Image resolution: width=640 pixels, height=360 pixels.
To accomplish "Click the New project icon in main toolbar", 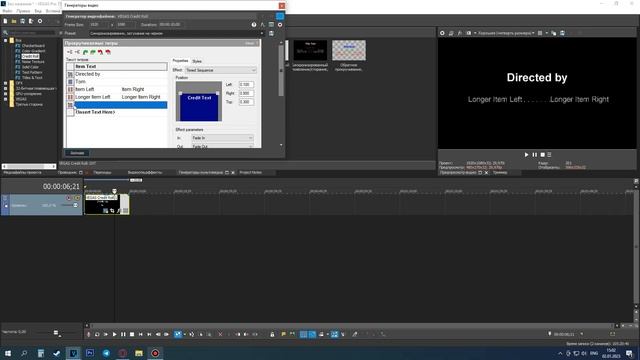I will click(5, 21).
